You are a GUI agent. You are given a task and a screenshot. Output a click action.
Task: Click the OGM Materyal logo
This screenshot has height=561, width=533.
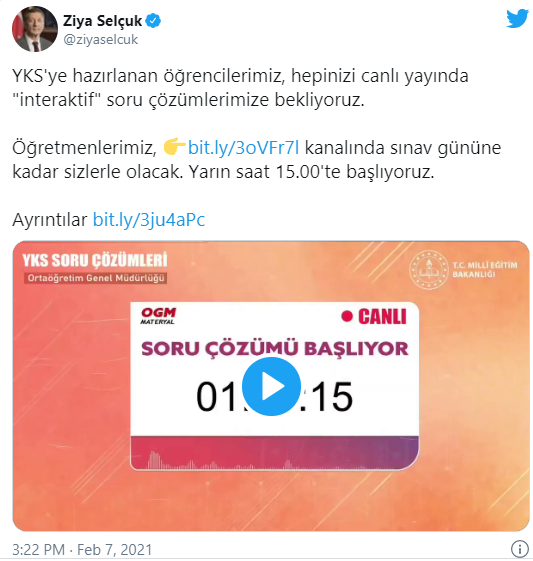pyautogui.click(x=158, y=316)
